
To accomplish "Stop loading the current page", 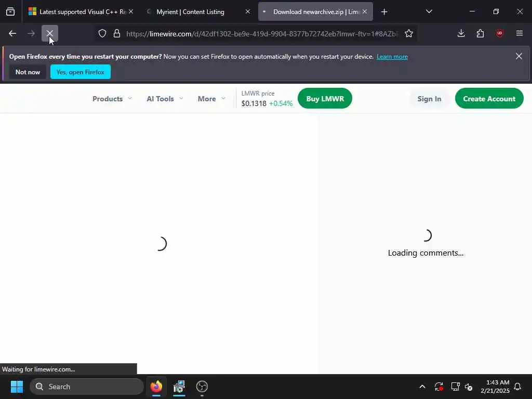I will click(x=50, y=33).
